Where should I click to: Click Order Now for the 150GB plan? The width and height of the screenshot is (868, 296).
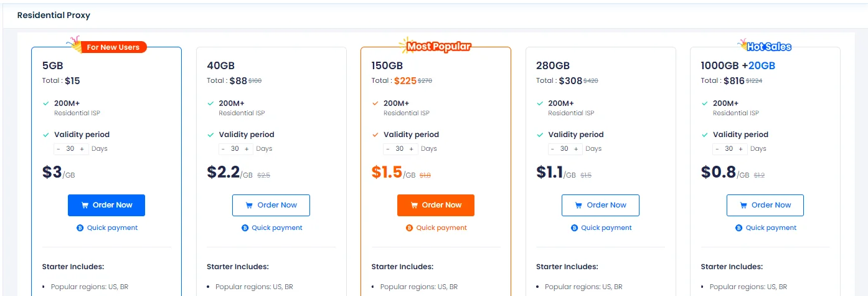point(435,205)
